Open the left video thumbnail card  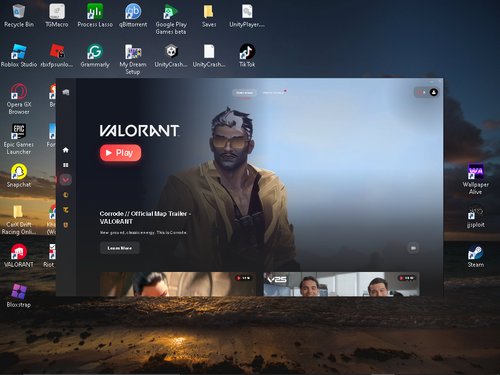pyautogui.click(x=178, y=284)
